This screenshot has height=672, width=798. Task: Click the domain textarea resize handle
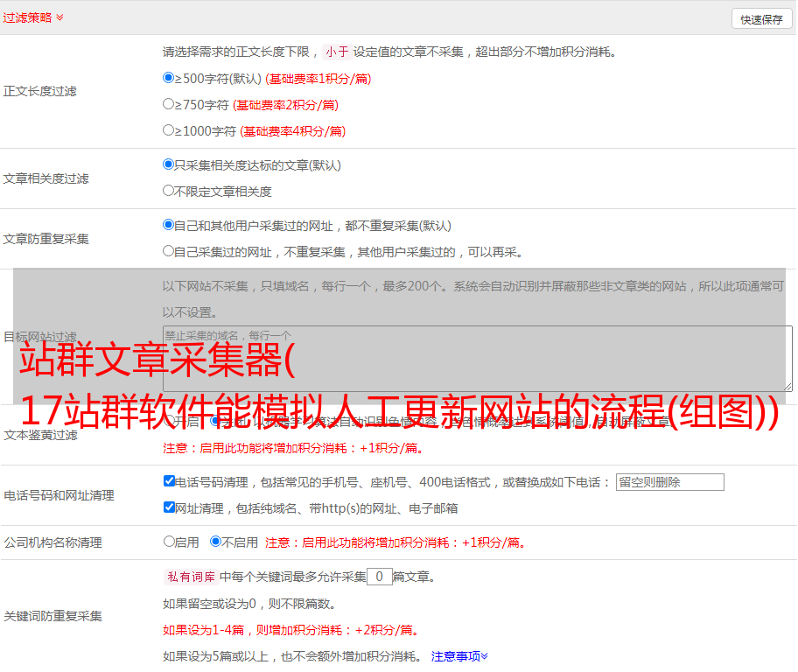coord(787,387)
